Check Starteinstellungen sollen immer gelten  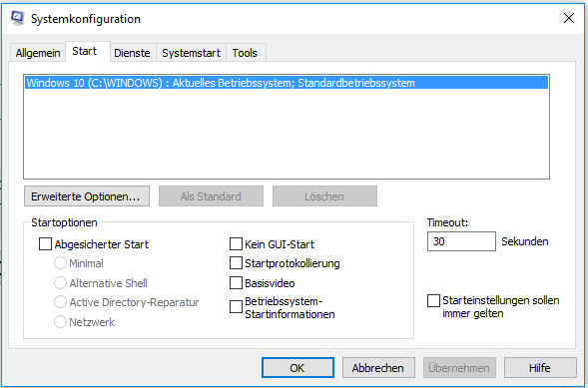[433, 301]
